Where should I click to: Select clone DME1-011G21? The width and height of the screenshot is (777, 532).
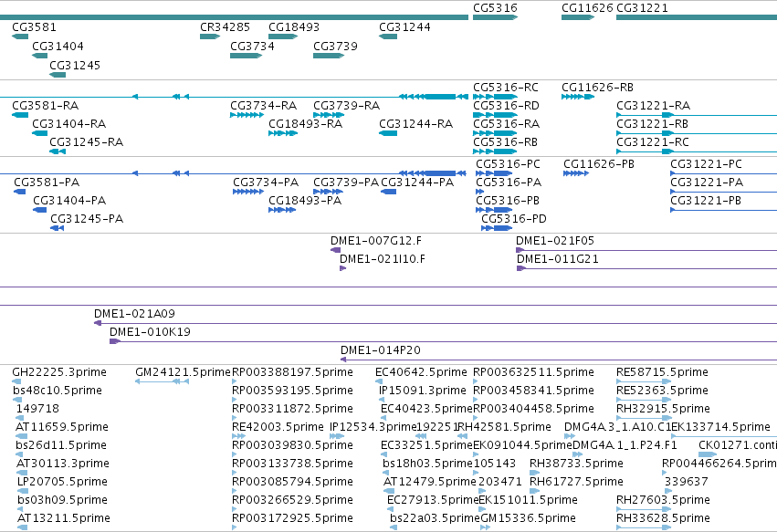pyautogui.click(x=646, y=268)
